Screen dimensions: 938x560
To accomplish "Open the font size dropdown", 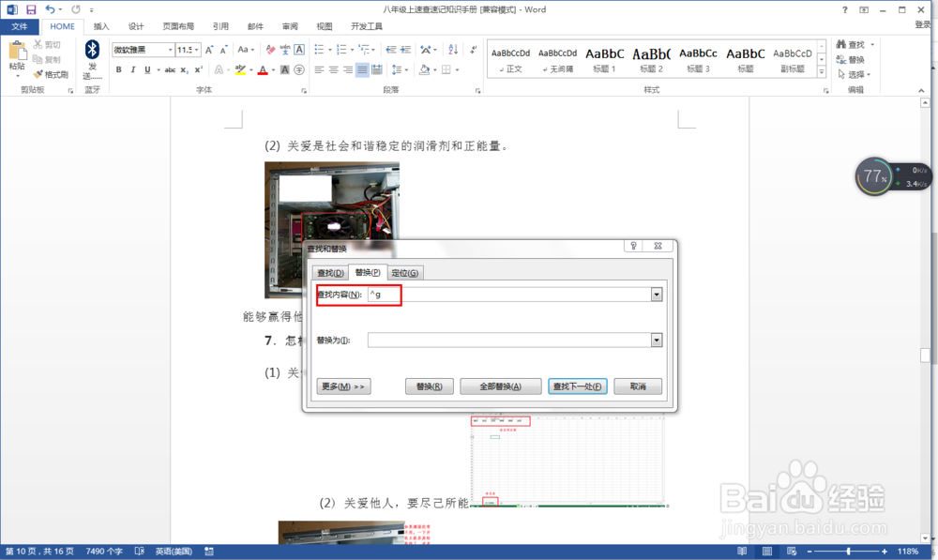I will click(198, 49).
